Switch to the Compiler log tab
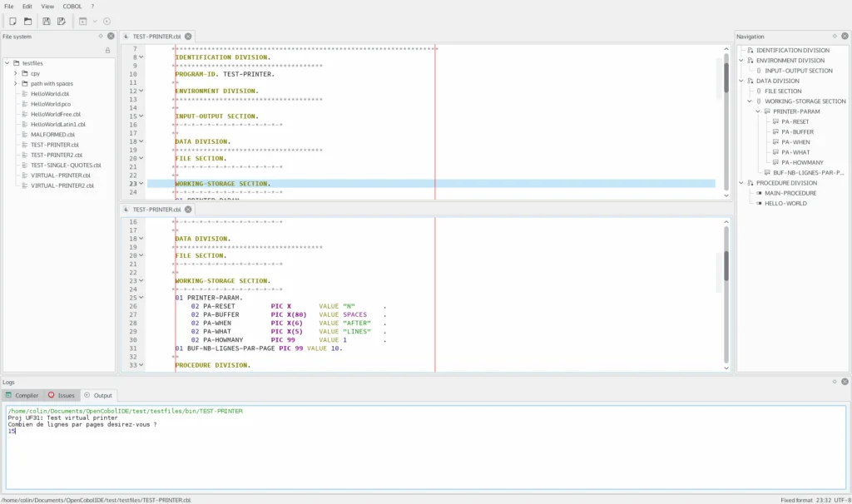Screen dimensions: 852x504 (22, 395)
